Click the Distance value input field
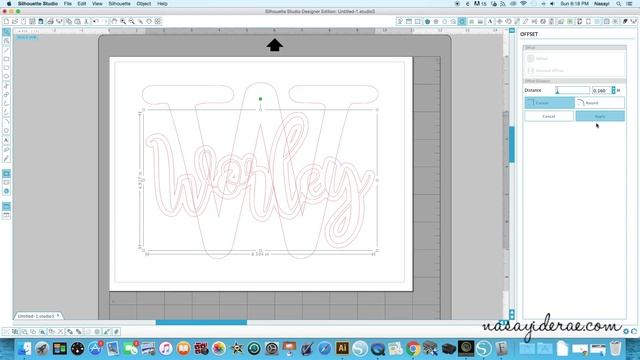This screenshot has height=360, width=640. 601,90
